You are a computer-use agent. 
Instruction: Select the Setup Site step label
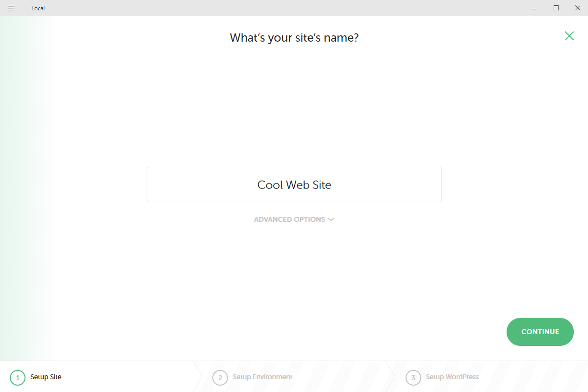(46, 377)
